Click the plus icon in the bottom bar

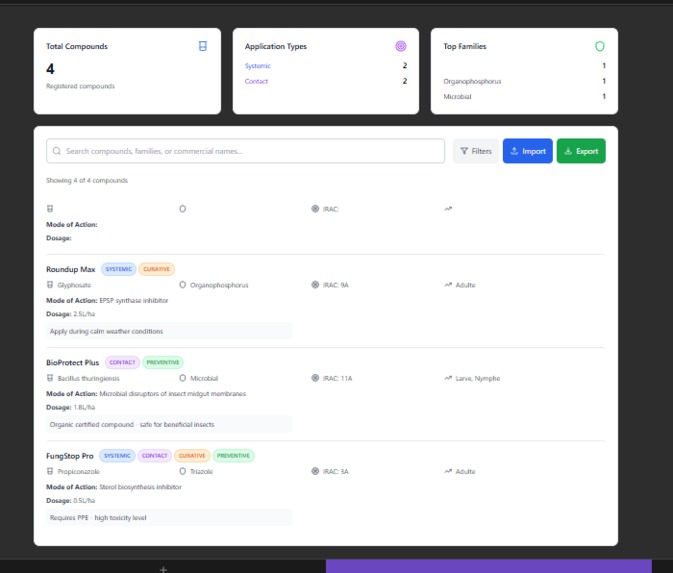163,570
